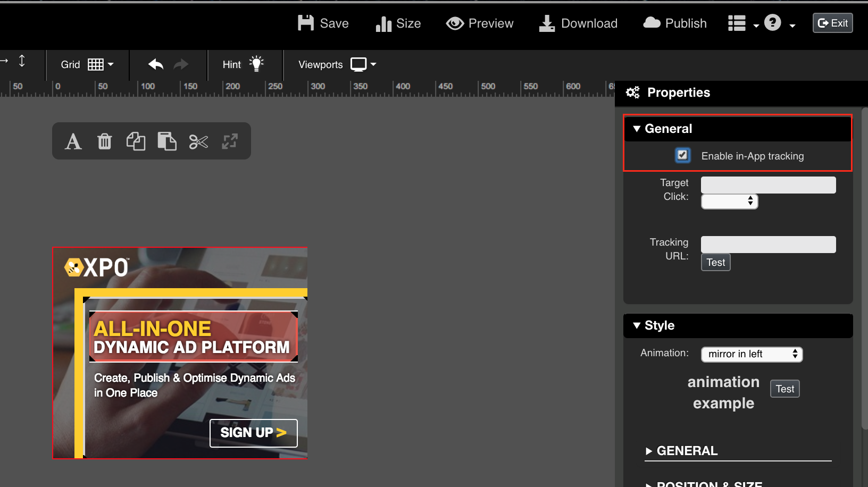
Task: Click the paste clipboard icon
Action: (x=167, y=141)
